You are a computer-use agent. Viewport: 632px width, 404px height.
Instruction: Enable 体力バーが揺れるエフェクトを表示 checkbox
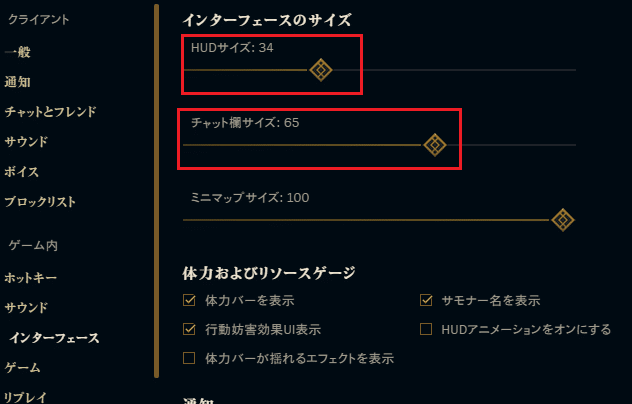pyautogui.click(x=189, y=358)
